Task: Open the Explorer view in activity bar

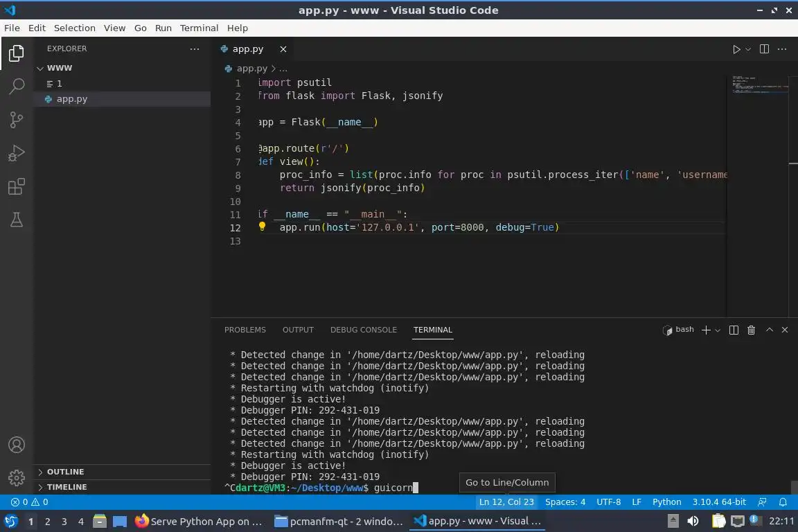Action: pos(17,53)
